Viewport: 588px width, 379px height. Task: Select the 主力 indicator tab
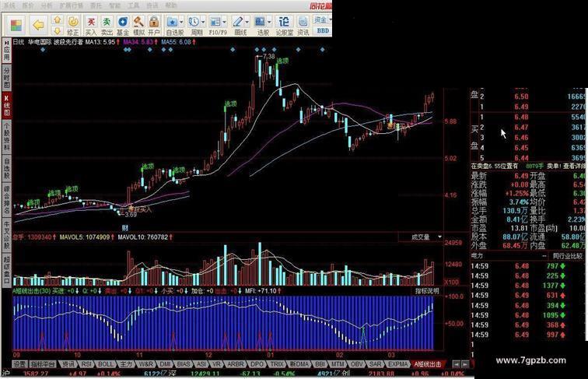click(126, 364)
